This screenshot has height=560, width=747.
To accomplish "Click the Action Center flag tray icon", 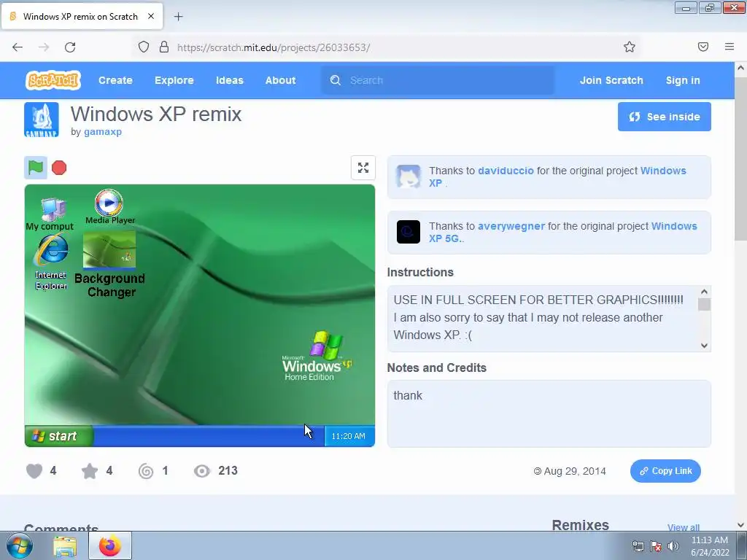I will [x=656, y=546].
